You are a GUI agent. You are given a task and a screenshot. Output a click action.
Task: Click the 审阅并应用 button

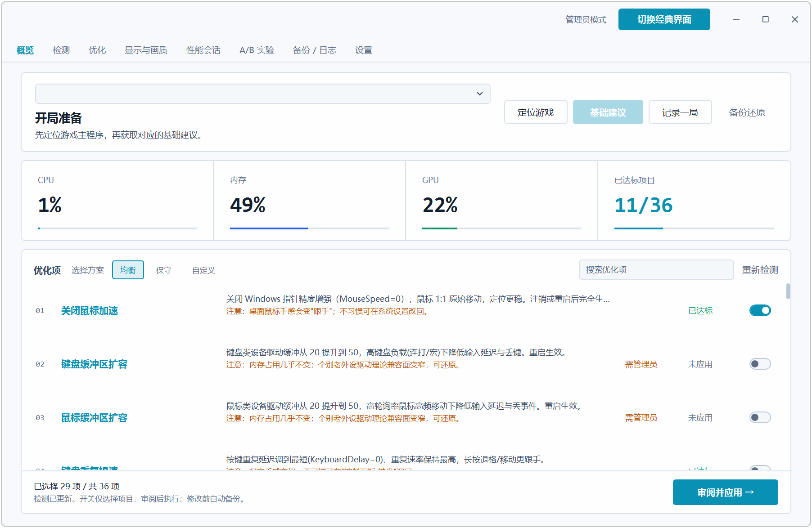(725, 492)
